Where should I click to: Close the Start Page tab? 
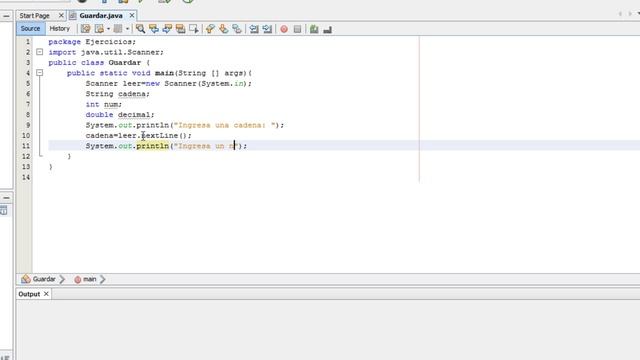pyautogui.click(x=61, y=16)
